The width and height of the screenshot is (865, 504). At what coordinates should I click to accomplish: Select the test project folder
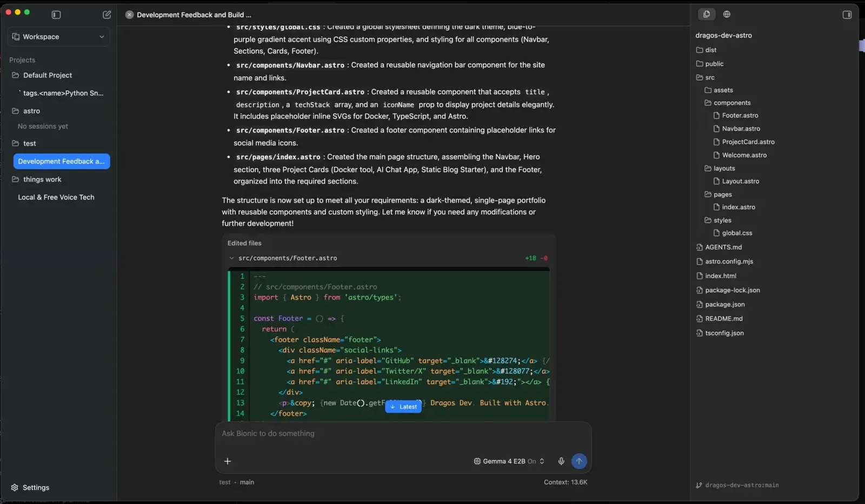30,143
